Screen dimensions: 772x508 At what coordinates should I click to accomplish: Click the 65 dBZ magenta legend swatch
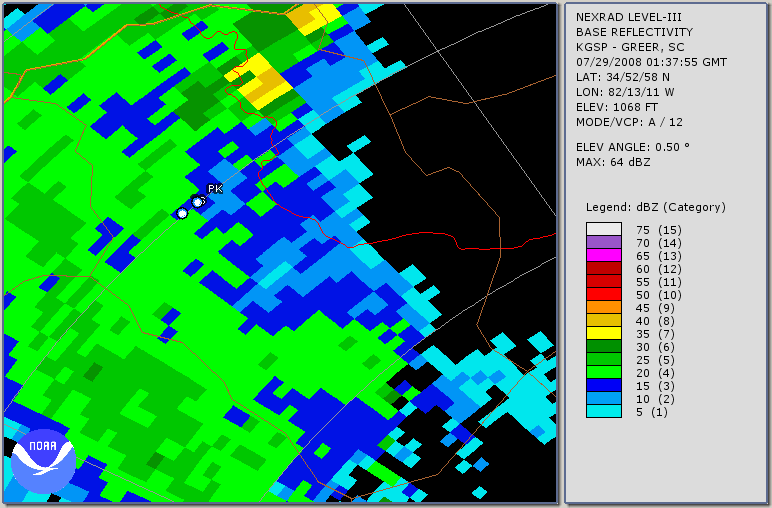click(604, 255)
